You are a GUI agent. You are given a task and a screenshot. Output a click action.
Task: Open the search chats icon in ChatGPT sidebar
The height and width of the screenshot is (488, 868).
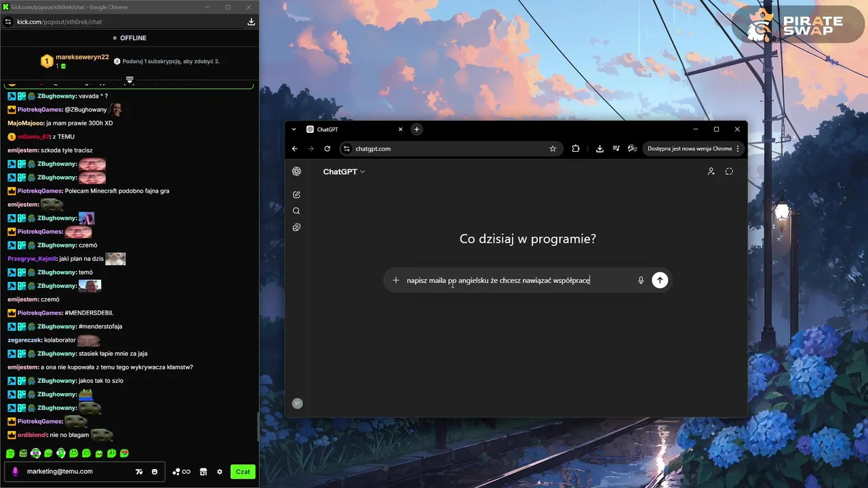pos(296,211)
